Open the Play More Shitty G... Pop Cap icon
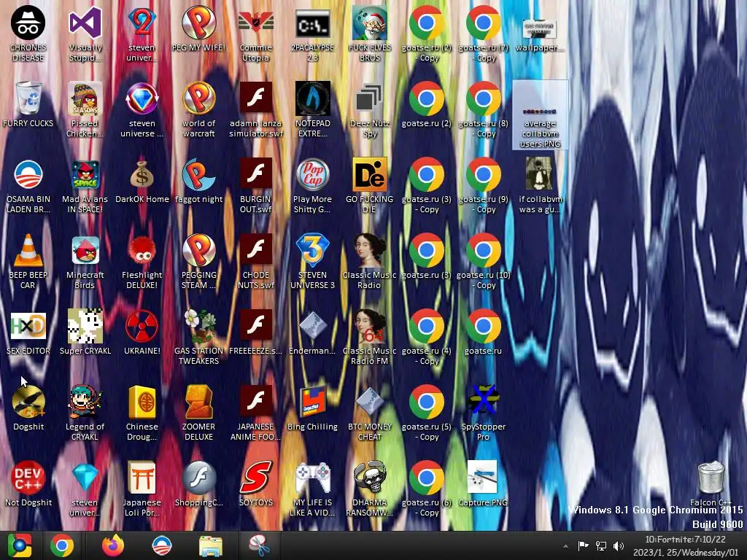The width and height of the screenshot is (747, 560). pos(312,186)
